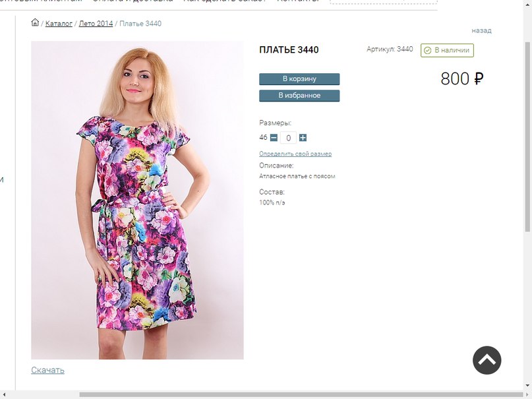The image size is (532, 399).
Task: Add dress to cart with В корзину
Action: tap(299, 78)
